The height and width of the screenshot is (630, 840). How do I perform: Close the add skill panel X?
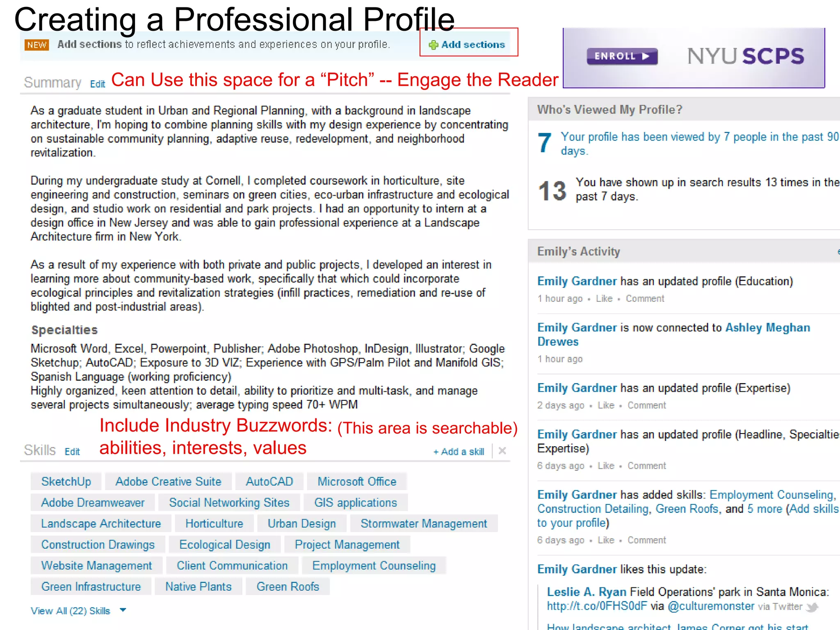tap(502, 451)
